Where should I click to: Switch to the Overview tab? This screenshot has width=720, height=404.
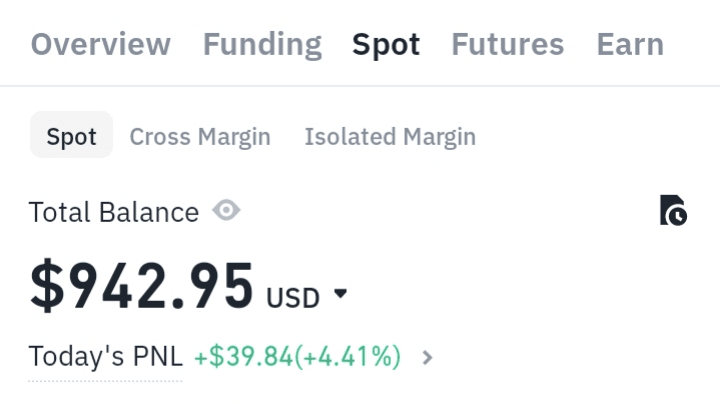point(101,44)
